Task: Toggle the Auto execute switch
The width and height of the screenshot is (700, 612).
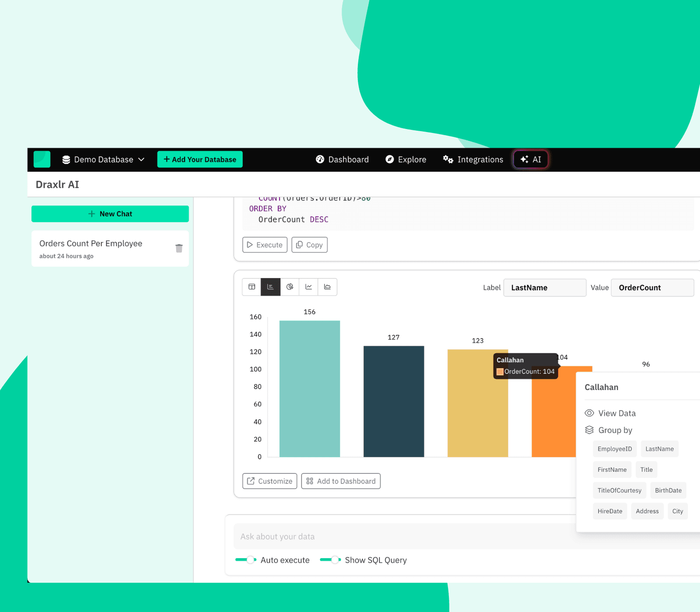Action: [246, 560]
